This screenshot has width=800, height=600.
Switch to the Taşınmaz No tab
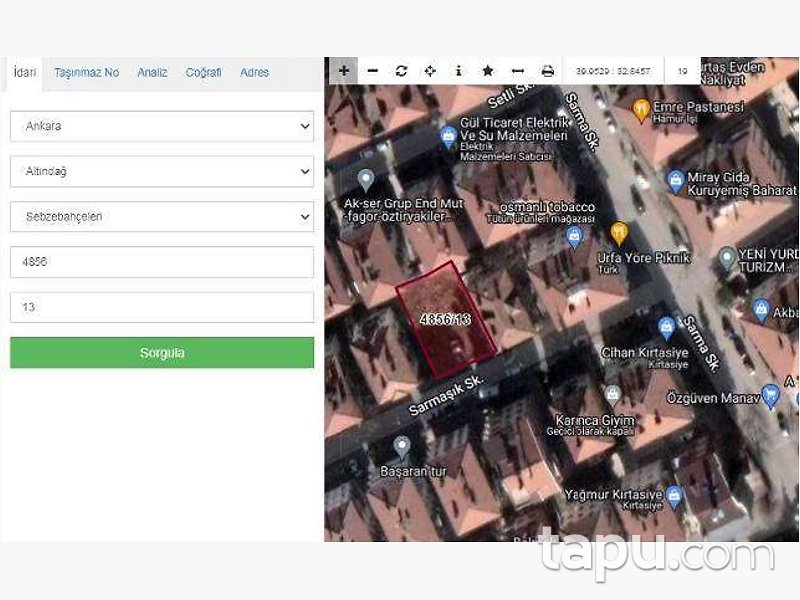point(87,72)
